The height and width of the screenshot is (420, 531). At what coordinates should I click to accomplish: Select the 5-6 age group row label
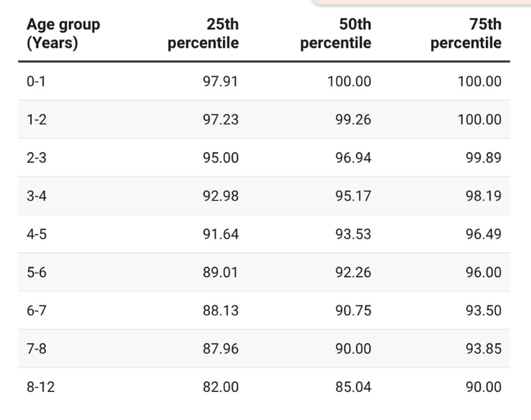pyautogui.click(x=36, y=272)
